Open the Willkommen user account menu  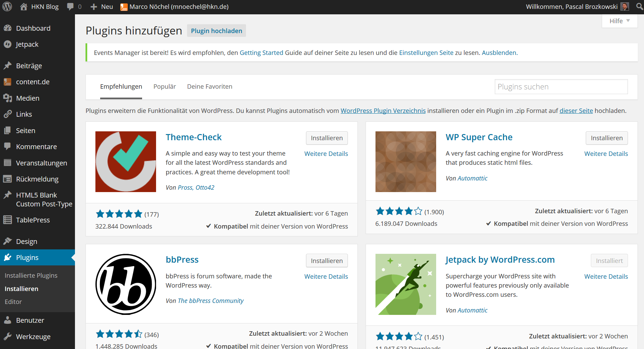click(571, 7)
